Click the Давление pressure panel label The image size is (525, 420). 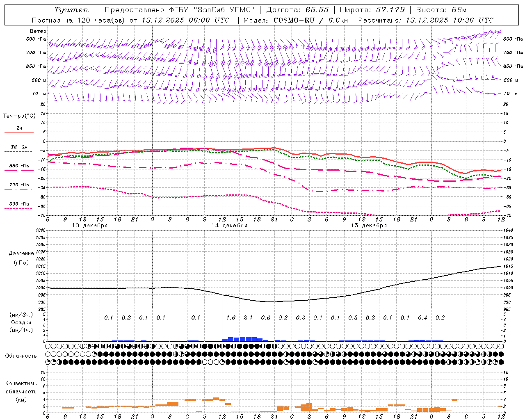point(21,253)
